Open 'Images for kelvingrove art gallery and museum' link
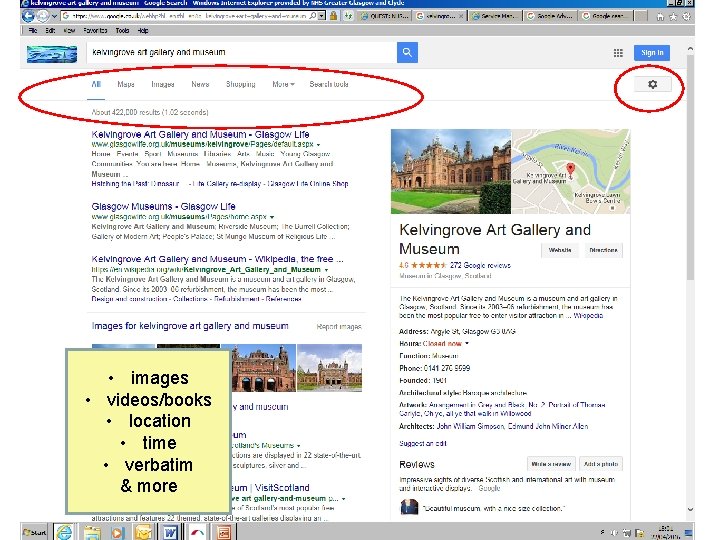Screen dimensions: 720x540 (x=190, y=326)
